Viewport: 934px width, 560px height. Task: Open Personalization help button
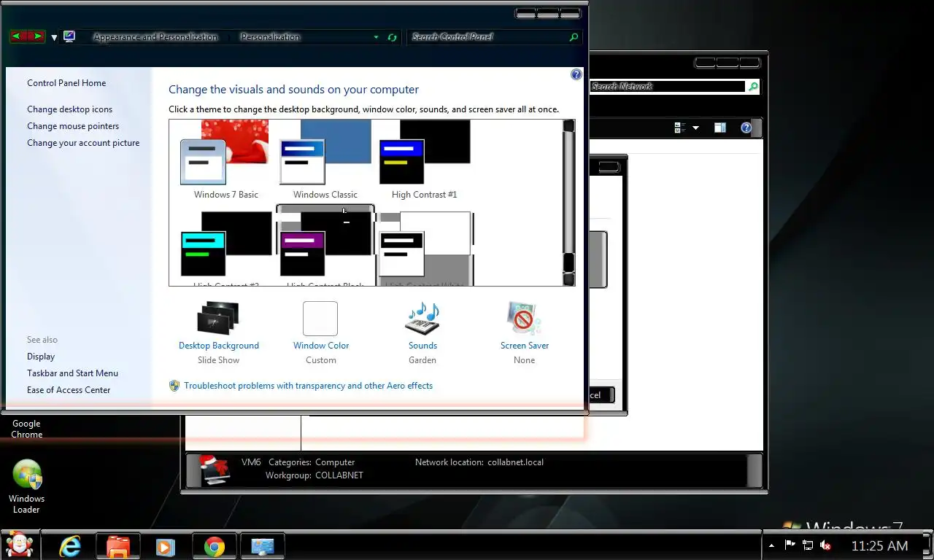click(576, 74)
